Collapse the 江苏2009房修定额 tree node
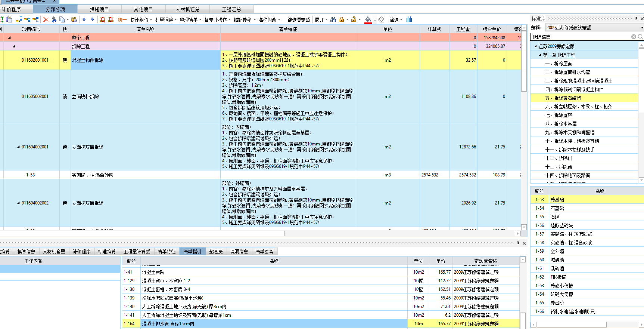The width and height of the screenshot is (644, 329). coord(535,46)
